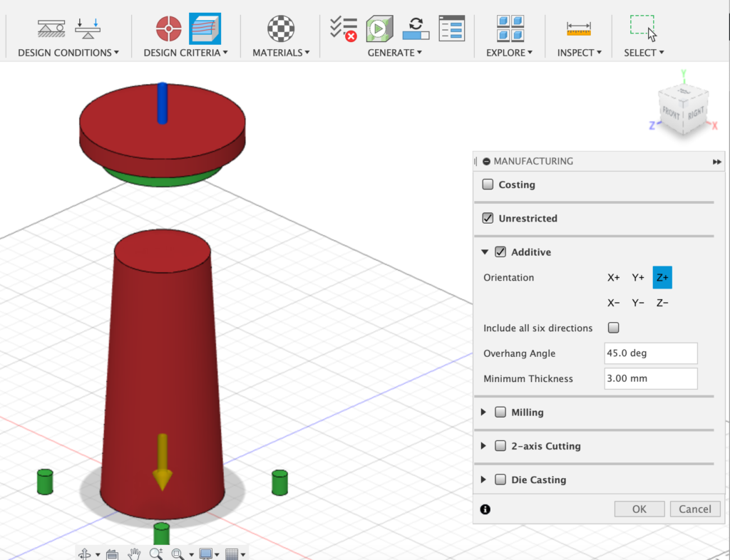The image size is (730, 560).
Task: Click the Measure ruler icon
Action: pyautogui.click(x=579, y=29)
